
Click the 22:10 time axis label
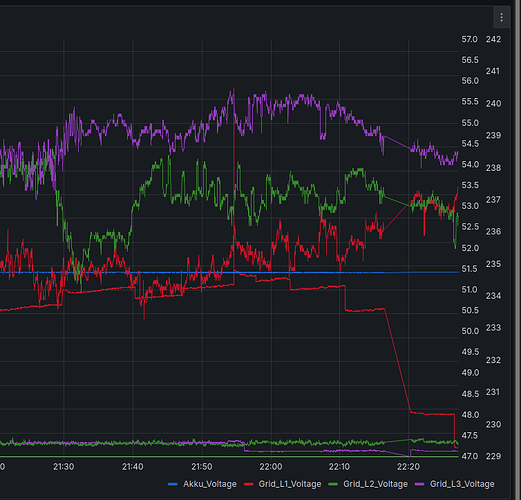(339, 467)
